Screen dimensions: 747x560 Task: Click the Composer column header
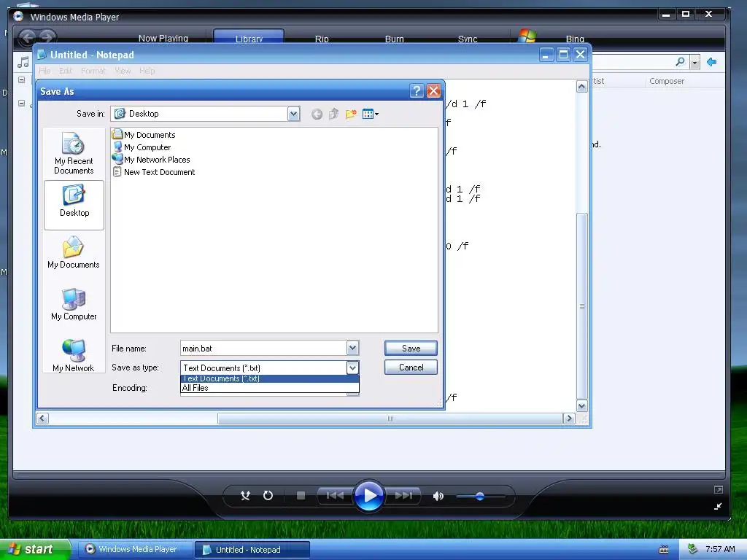coord(667,81)
